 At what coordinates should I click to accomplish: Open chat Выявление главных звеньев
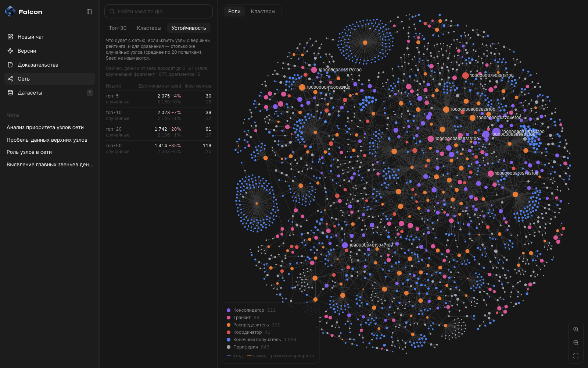[x=50, y=164]
